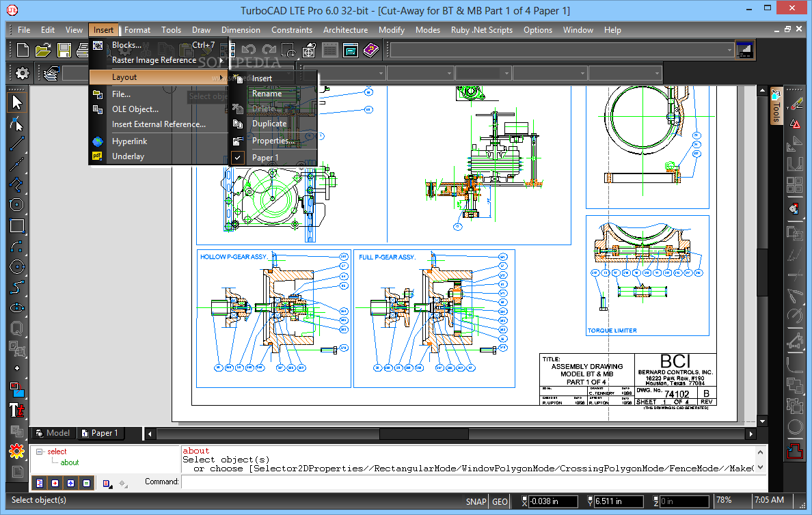Select the Arc tool

click(17, 247)
